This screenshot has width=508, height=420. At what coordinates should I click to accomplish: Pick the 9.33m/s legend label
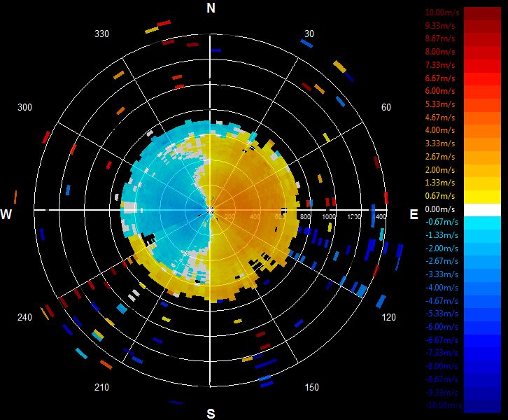(440, 26)
